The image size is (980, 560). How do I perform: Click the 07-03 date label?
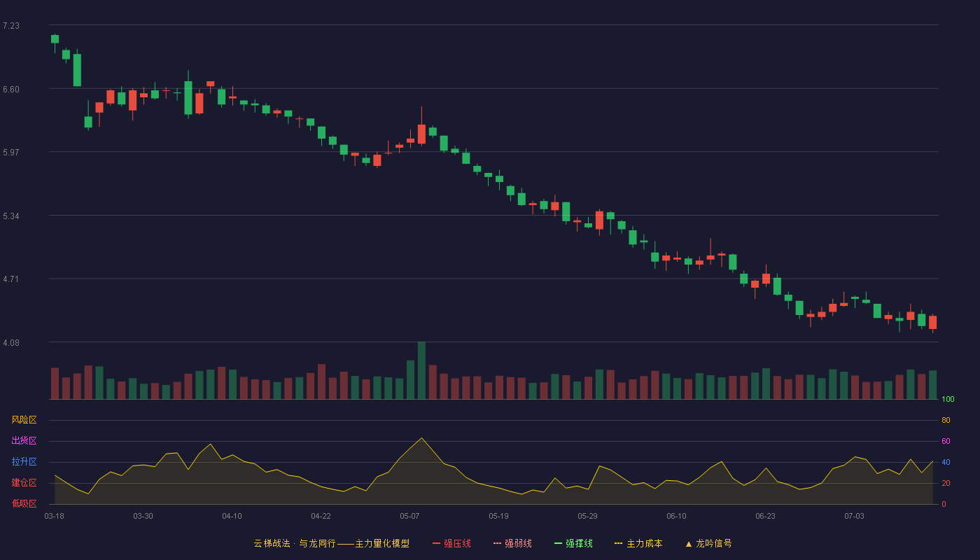coord(854,516)
